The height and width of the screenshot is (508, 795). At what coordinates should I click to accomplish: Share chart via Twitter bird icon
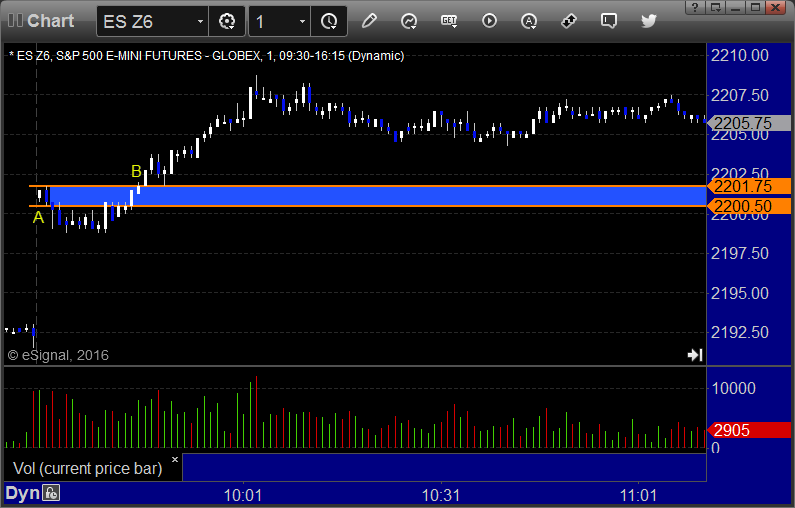pyautogui.click(x=648, y=21)
